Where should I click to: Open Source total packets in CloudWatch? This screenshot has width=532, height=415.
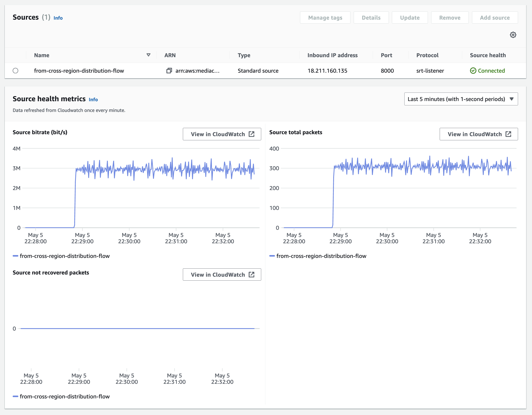478,134
